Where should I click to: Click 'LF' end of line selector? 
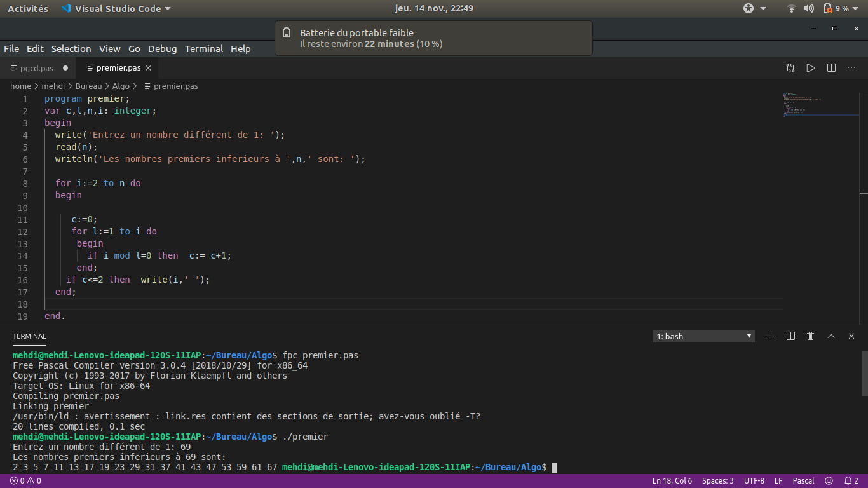coord(778,481)
